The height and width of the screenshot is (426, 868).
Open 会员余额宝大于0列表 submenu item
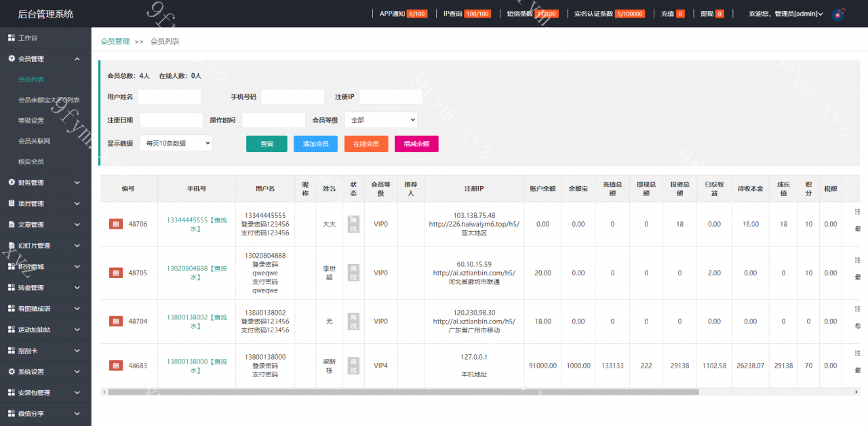[49, 100]
